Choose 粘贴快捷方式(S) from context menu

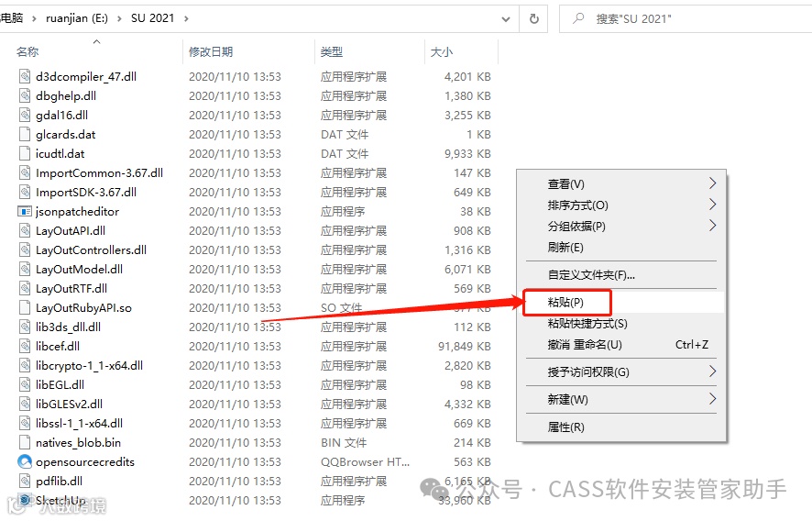coord(621,324)
